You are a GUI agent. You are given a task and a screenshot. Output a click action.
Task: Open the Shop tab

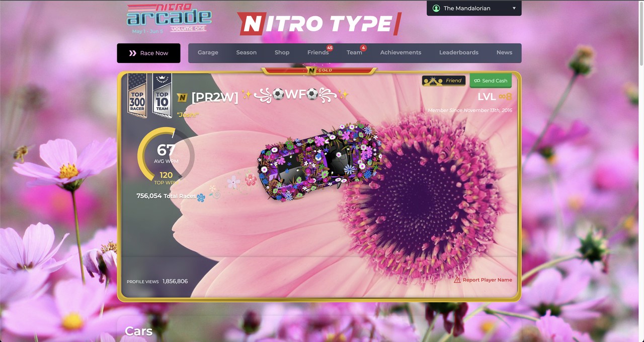click(282, 52)
